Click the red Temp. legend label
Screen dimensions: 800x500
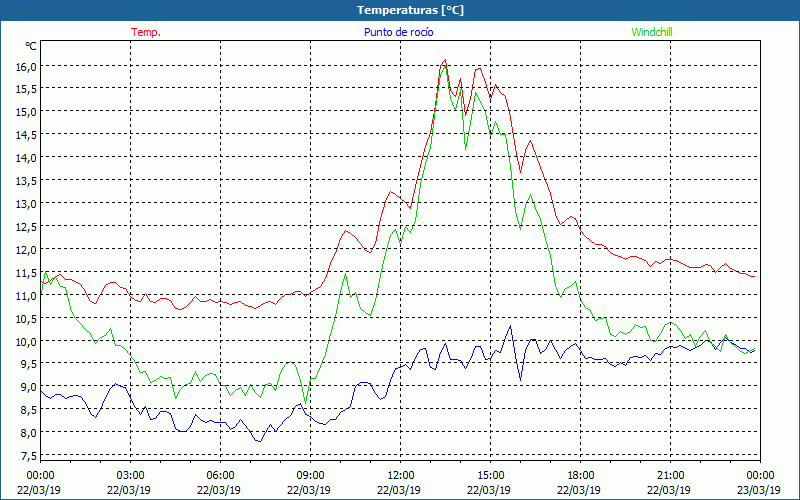tap(146, 32)
